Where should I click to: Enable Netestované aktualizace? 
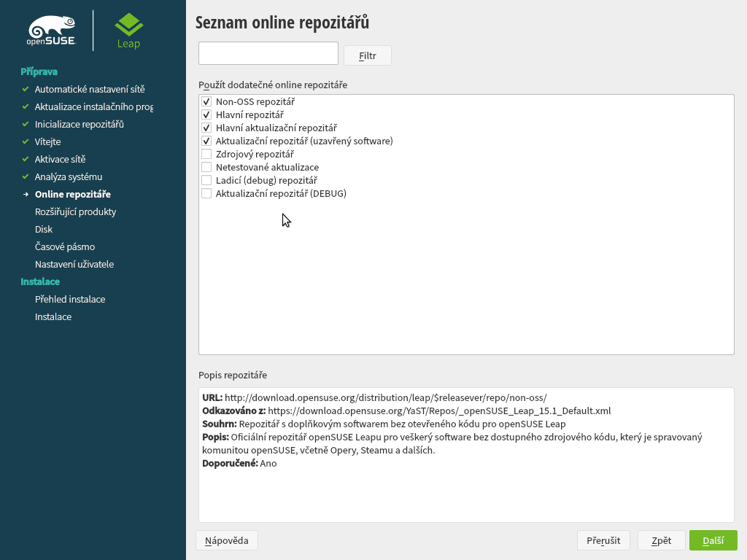[206, 167]
